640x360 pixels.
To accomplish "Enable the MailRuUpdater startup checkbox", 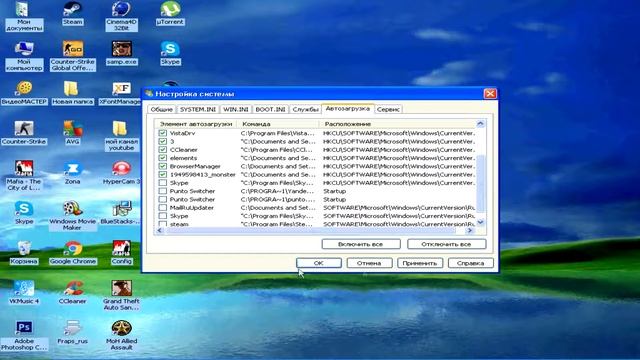I will pyautogui.click(x=162, y=207).
